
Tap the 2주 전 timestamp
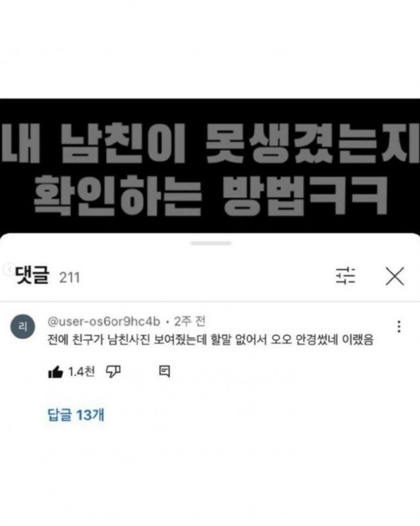coord(190,322)
